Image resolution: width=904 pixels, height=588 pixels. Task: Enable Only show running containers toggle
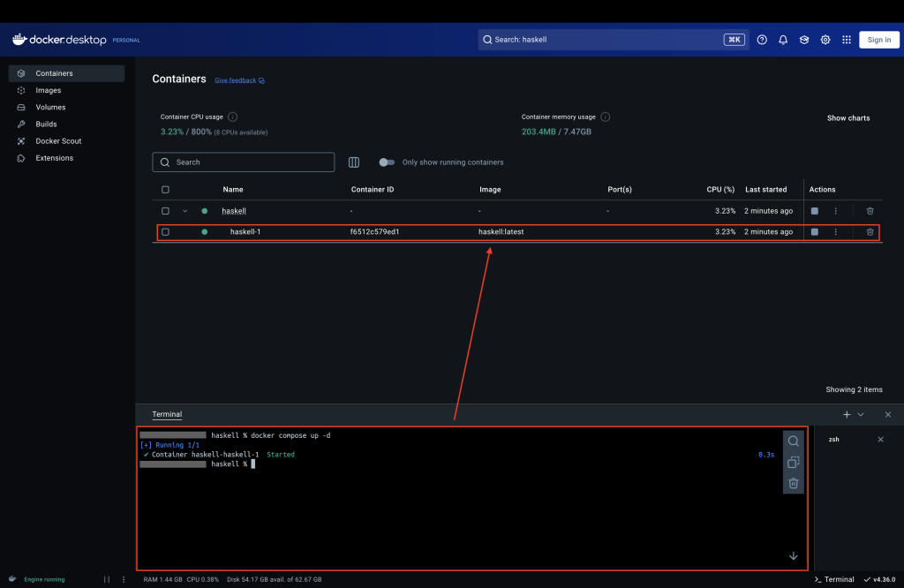[x=387, y=162]
